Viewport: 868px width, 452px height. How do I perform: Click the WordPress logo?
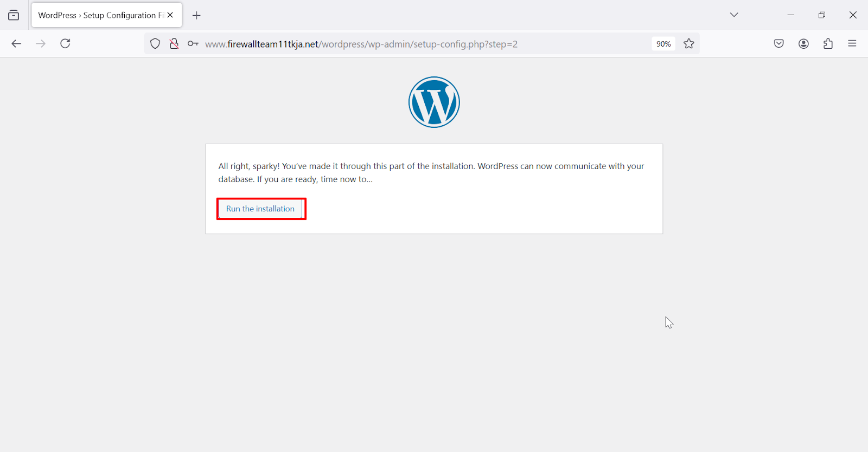coord(434,102)
